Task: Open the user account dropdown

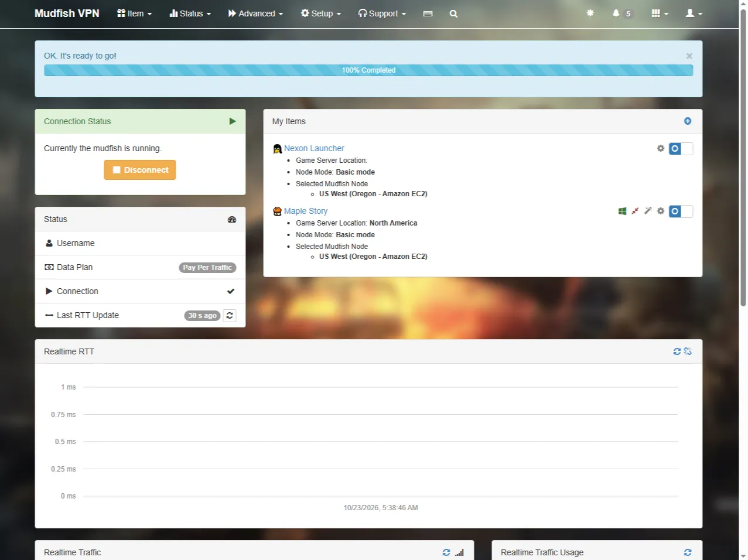Action: [x=694, y=13]
